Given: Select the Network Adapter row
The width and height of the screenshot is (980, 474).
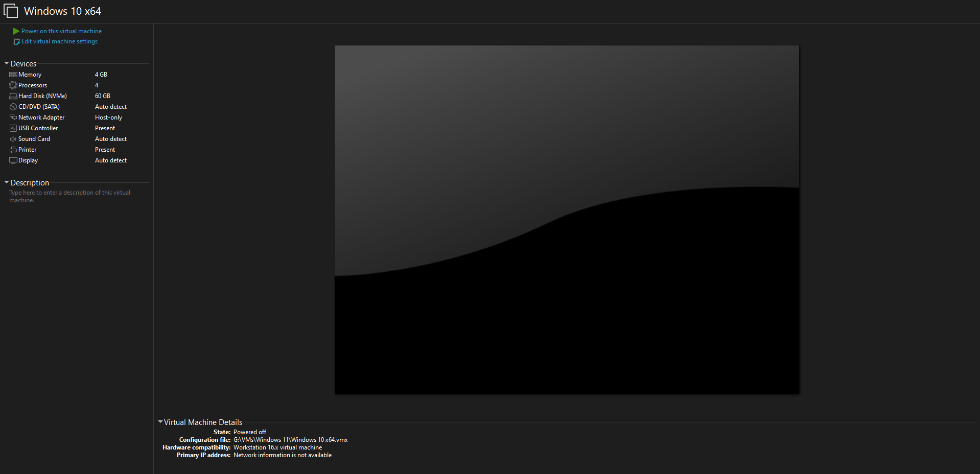Looking at the screenshot, I should pos(79,117).
